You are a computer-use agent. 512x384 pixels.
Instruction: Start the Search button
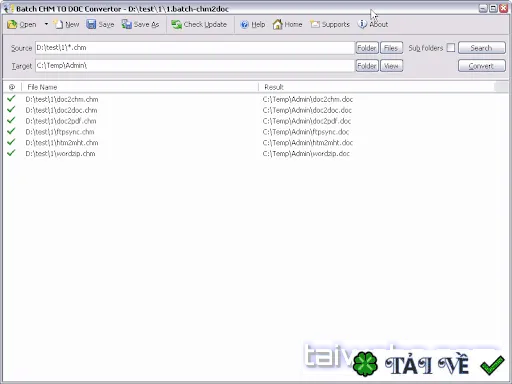pyautogui.click(x=482, y=48)
